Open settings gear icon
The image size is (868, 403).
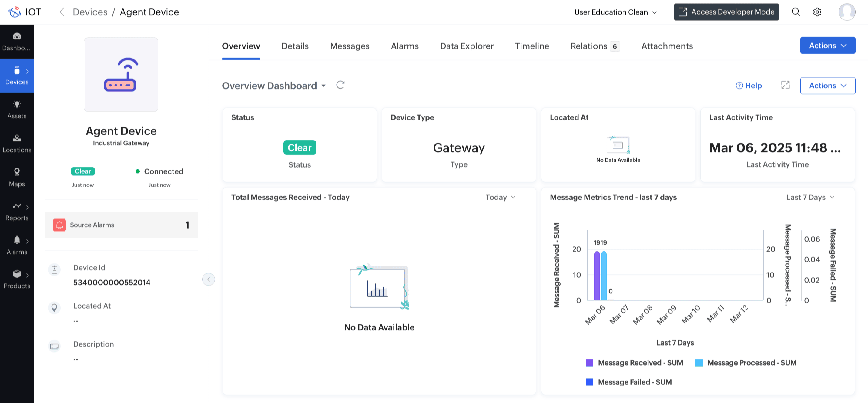[817, 12]
